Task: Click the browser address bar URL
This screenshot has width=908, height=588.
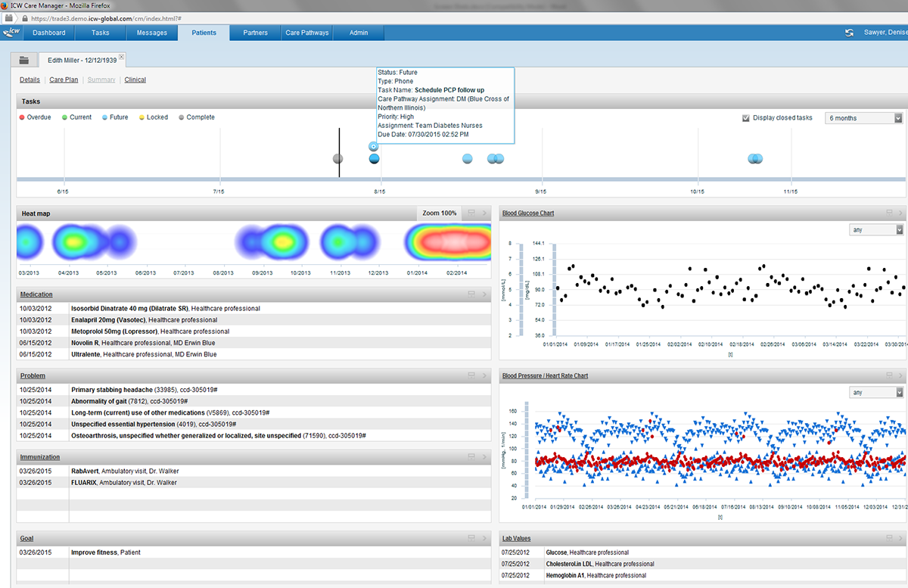Action: [x=105, y=17]
